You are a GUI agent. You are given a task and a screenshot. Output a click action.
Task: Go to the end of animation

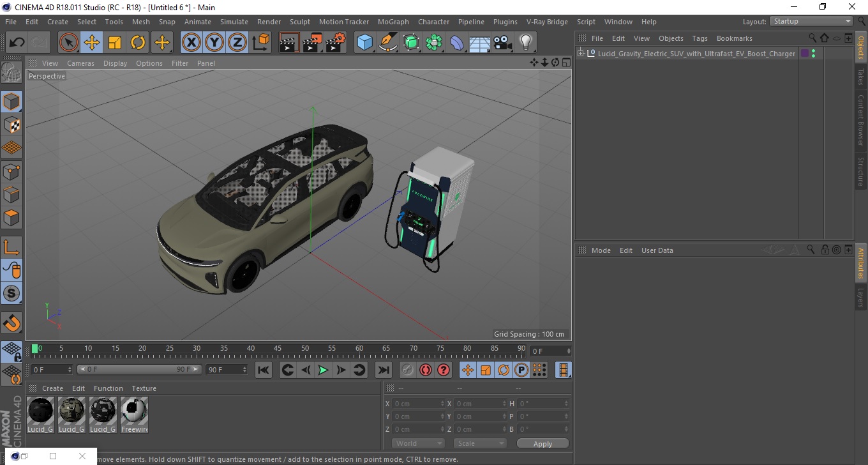point(383,370)
